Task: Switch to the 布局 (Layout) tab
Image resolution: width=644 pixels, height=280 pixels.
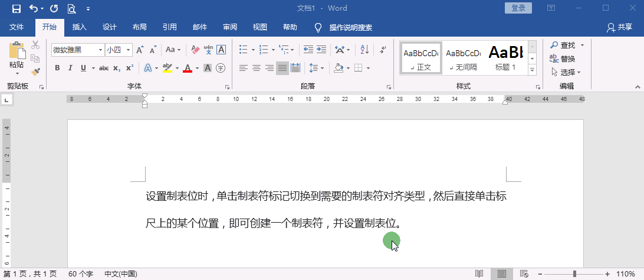Action: tap(140, 27)
